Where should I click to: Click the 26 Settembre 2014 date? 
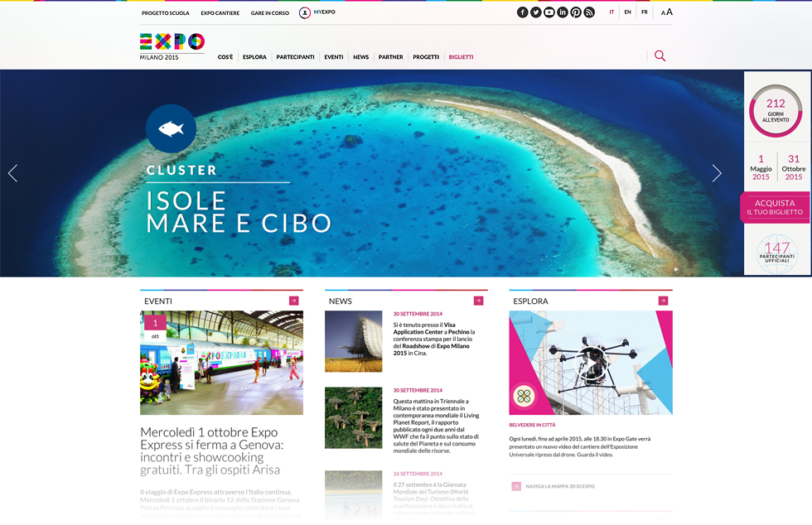point(418,474)
